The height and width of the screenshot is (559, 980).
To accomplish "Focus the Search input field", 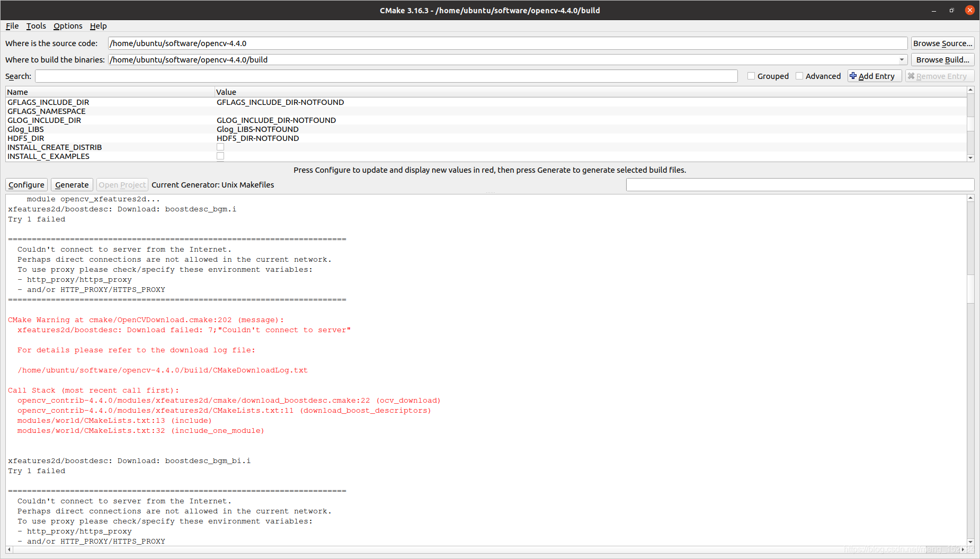I will pyautogui.click(x=386, y=76).
